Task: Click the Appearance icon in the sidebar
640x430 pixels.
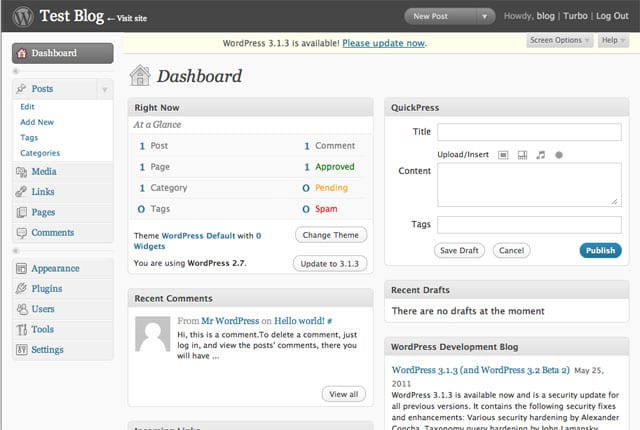Action: [22, 269]
